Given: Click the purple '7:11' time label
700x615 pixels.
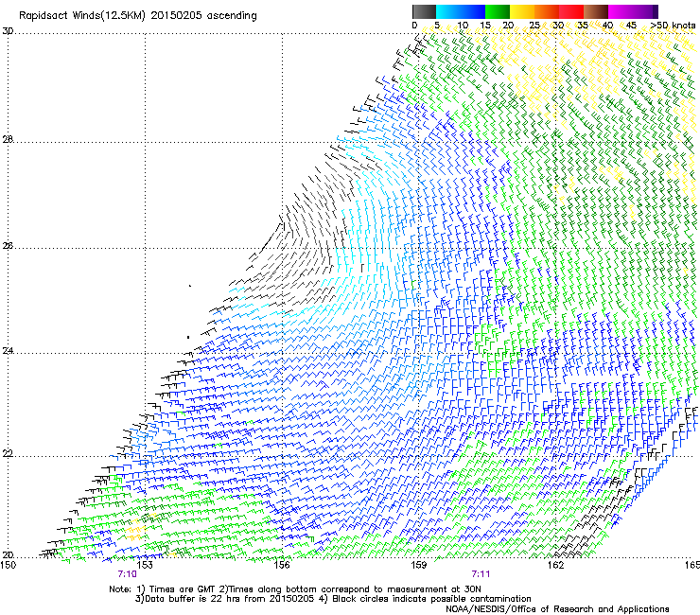Looking at the screenshot, I should [x=481, y=574].
